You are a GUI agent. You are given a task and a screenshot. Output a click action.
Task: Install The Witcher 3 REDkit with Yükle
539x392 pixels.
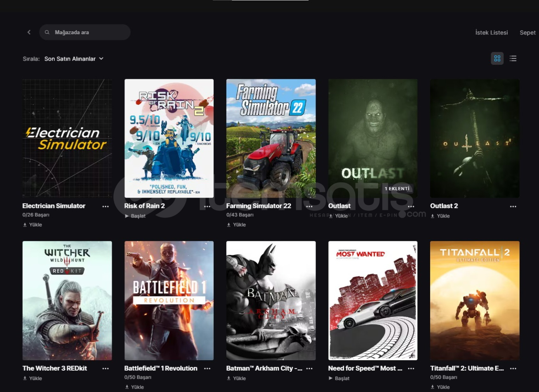[x=33, y=378]
